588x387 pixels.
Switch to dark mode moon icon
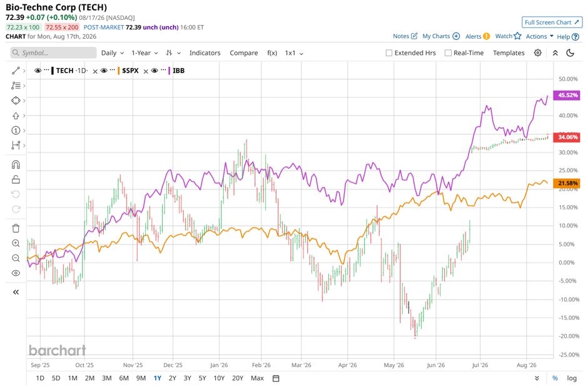point(570,53)
